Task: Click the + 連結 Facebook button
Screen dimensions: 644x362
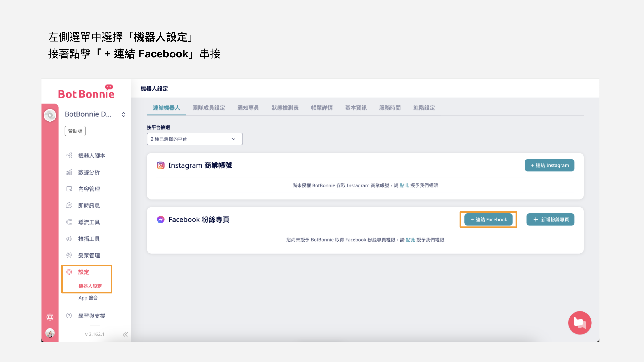Action: pyautogui.click(x=488, y=220)
